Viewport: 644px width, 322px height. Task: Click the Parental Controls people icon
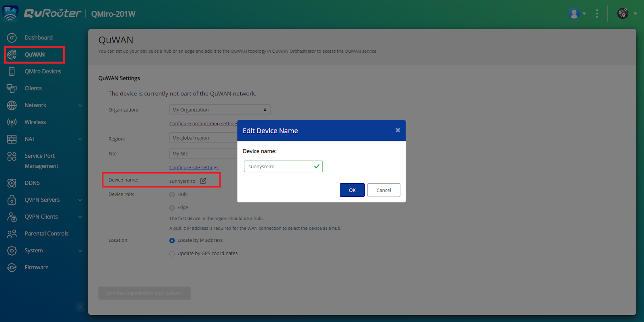[x=12, y=234]
